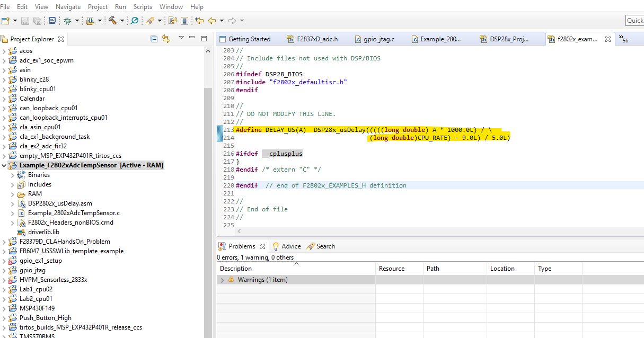The width and height of the screenshot is (644, 338).
Task: Click Collapse All in Project Explorer
Action: click(154, 39)
